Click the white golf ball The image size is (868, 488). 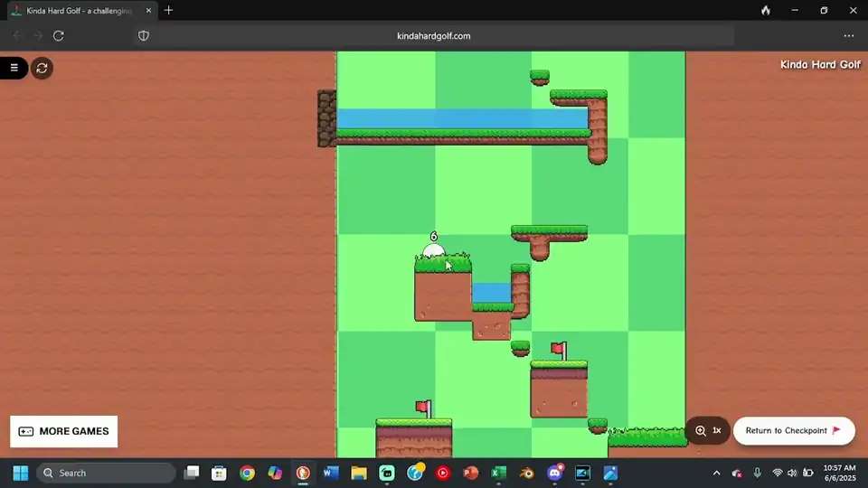point(434,250)
